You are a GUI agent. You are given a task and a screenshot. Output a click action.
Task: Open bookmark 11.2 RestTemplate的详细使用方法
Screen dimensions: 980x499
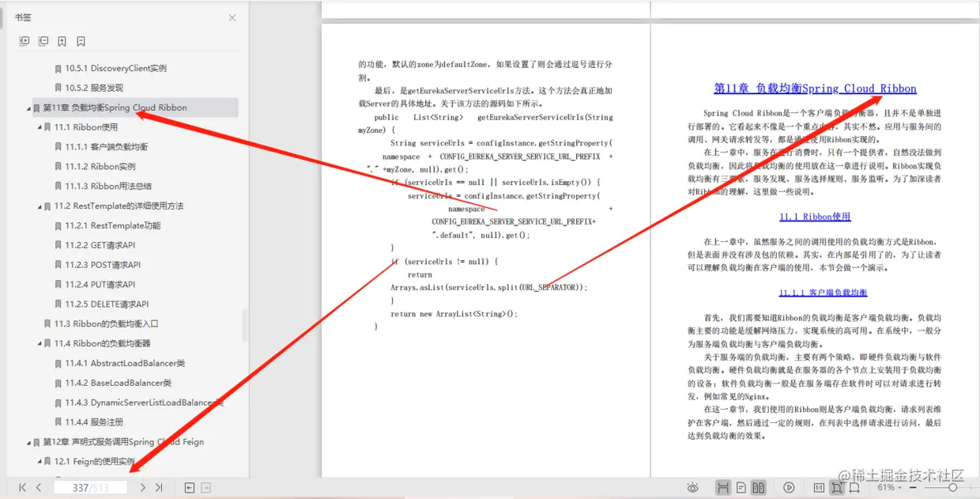coord(119,206)
